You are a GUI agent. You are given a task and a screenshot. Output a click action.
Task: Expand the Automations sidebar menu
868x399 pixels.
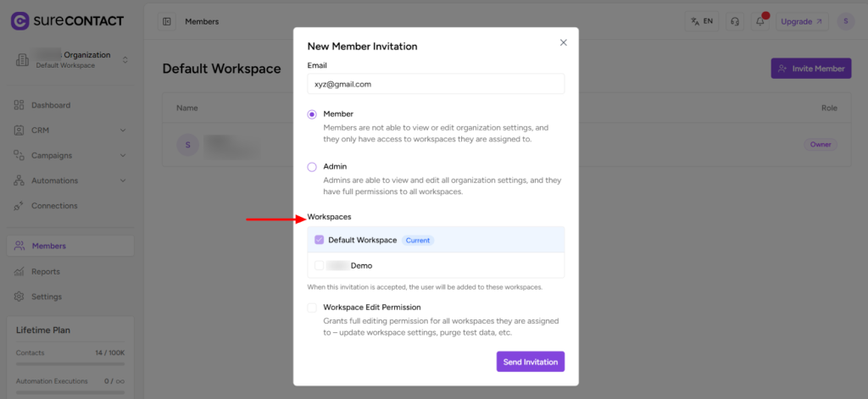click(x=123, y=180)
